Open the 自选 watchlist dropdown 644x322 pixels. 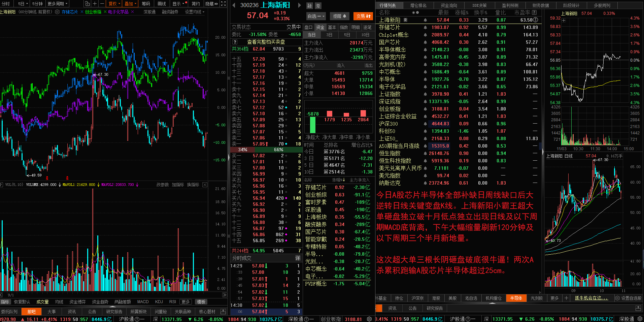point(316,16)
